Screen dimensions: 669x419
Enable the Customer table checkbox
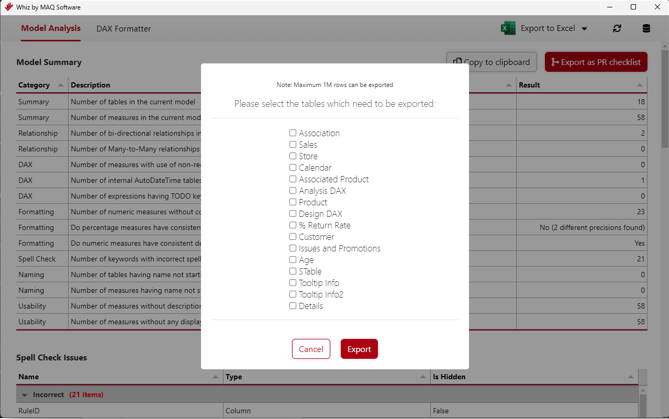293,237
